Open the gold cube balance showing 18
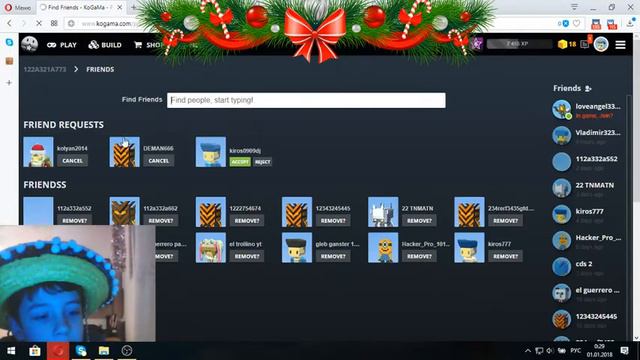Image resolution: width=640 pixels, height=360 pixels. coord(567,44)
